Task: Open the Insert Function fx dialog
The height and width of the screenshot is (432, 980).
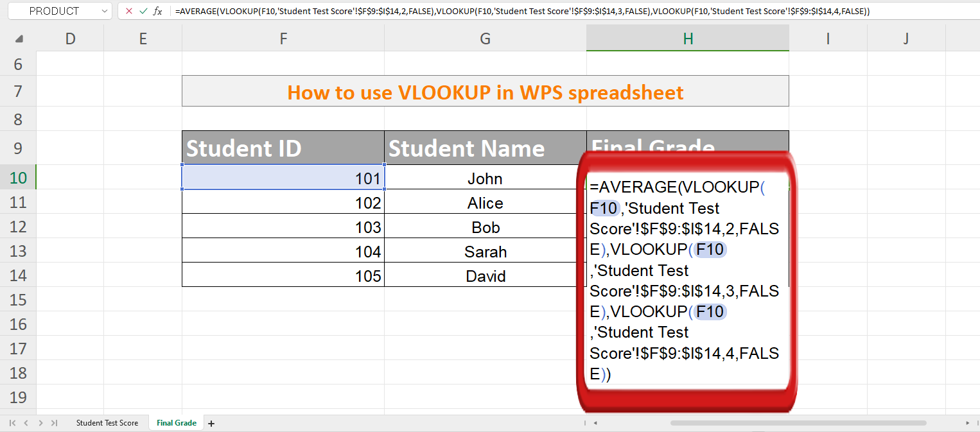Action: (x=158, y=11)
